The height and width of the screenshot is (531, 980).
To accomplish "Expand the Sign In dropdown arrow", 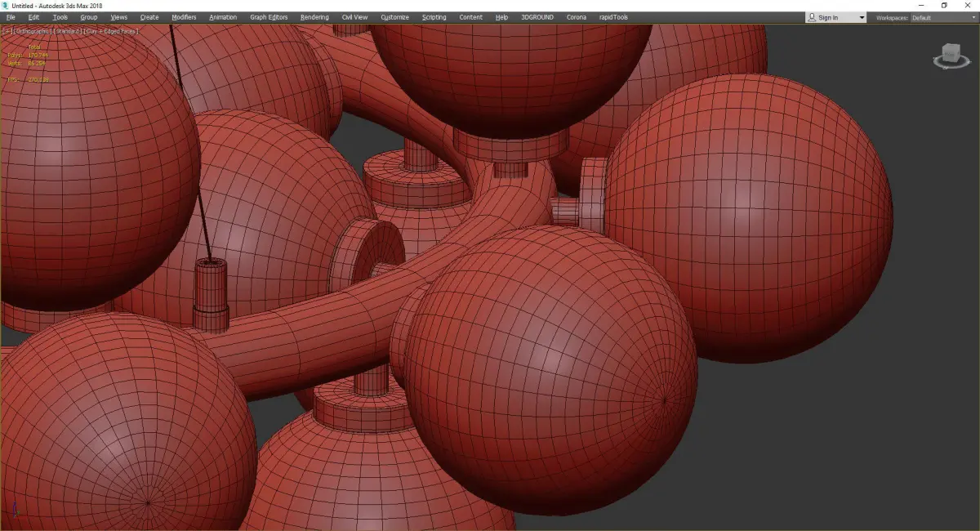I will [x=861, y=17].
